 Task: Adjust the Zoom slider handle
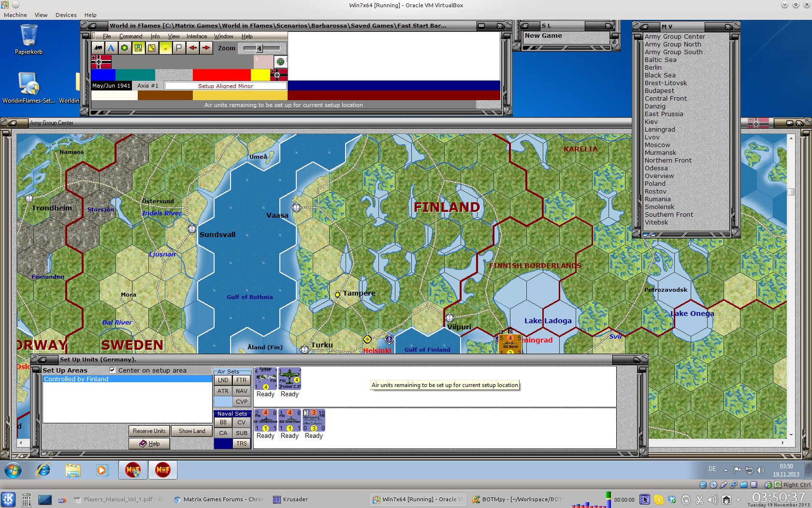tap(259, 48)
